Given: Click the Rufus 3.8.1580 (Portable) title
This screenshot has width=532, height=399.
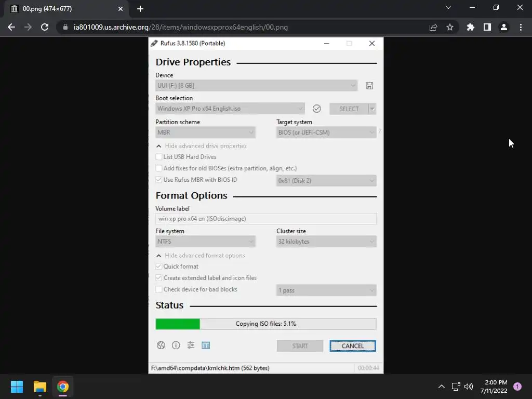Looking at the screenshot, I should tap(193, 43).
